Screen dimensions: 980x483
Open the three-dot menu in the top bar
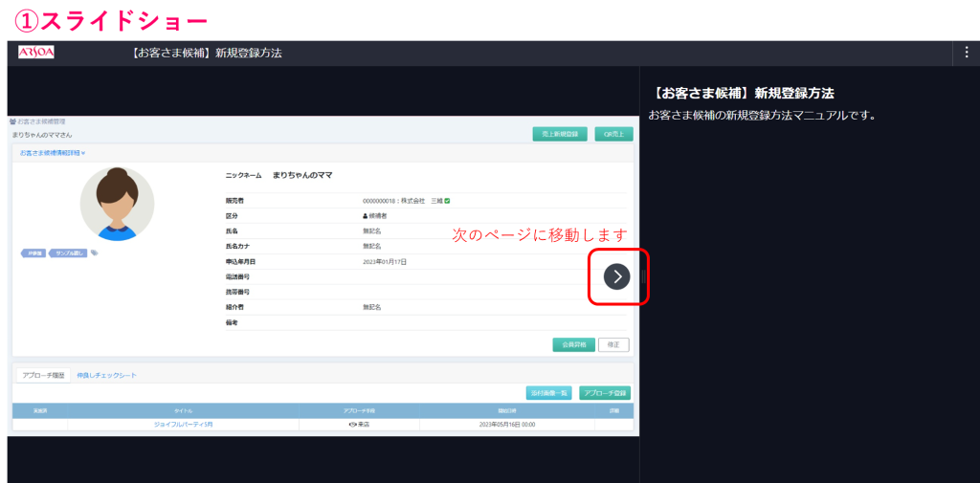(967, 53)
